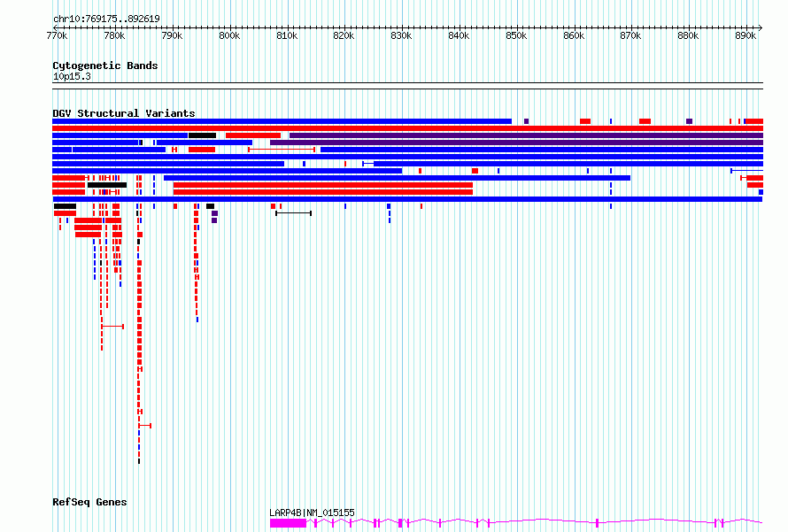Viewport: 788px width, 532px height.
Task: Click the black bracketed interval below 810k
Action: coord(293,213)
